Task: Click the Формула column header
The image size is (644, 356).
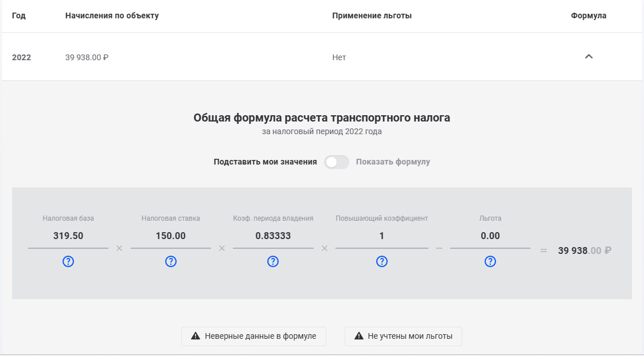Action: [588, 16]
